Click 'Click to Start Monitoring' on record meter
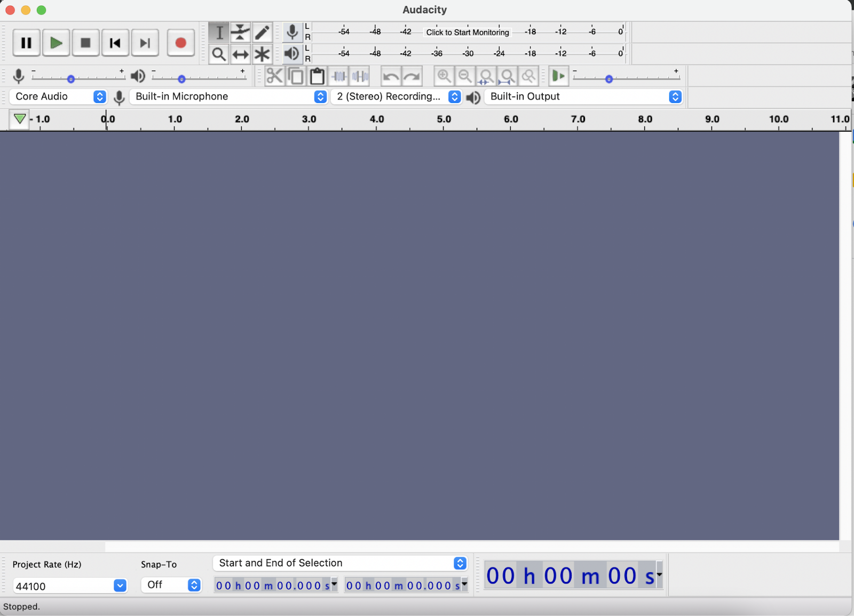Screen dimensions: 854x616 (x=468, y=33)
